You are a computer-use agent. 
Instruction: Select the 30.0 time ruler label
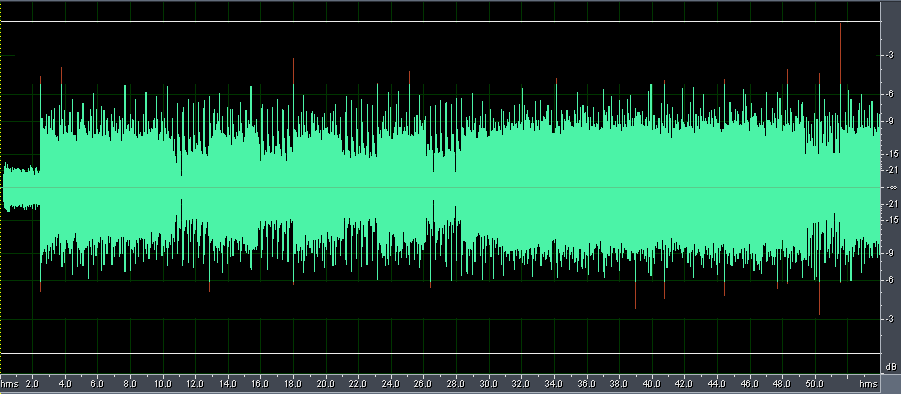(489, 383)
